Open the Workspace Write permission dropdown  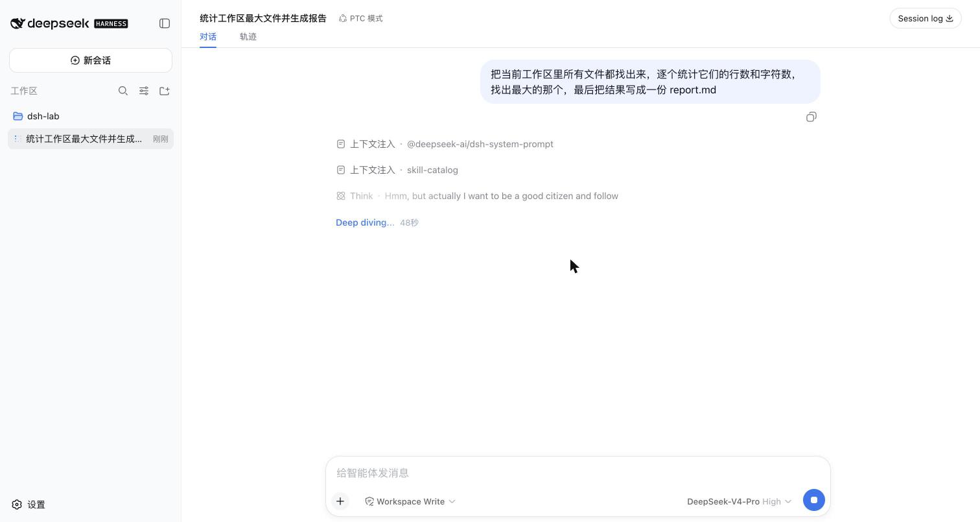point(410,501)
